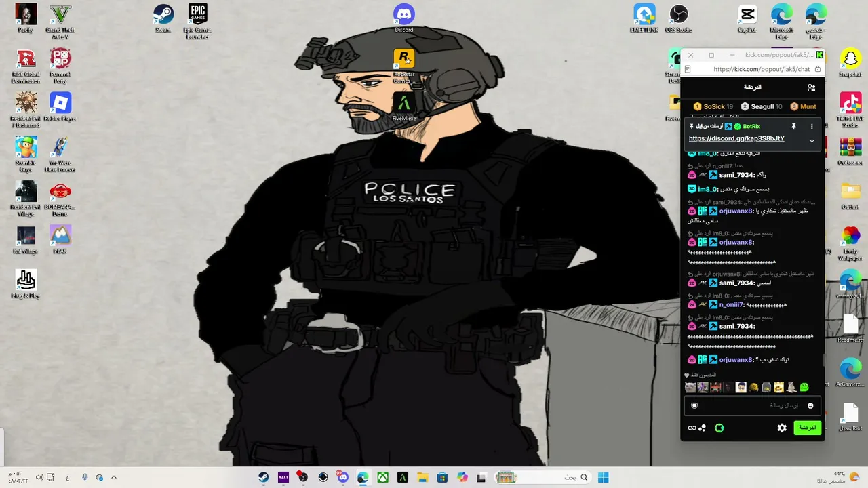The height and width of the screenshot is (488, 868).
Task: Open the Pummel Party desktop shortcut
Action: coord(60,66)
